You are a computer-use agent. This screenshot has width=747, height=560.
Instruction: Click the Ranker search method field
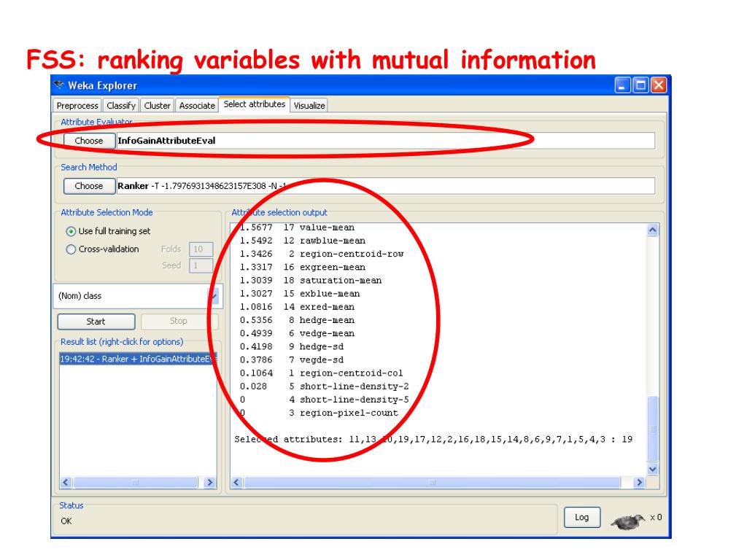tap(385, 186)
